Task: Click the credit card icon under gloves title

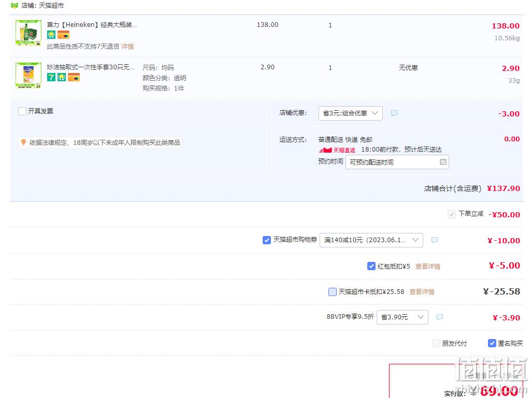Action: (x=74, y=77)
